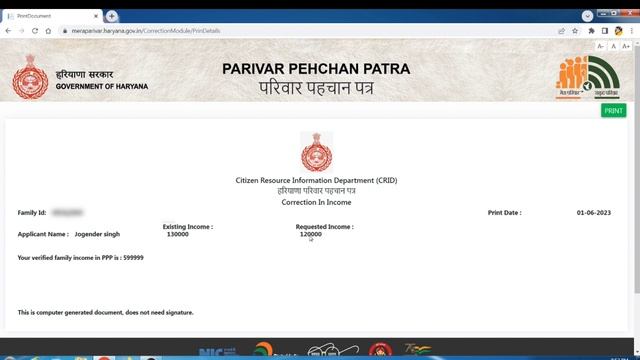Click the verified family income 599999 line
Image resolution: width=640 pixels, height=360 pixels.
pyautogui.click(x=80, y=258)
